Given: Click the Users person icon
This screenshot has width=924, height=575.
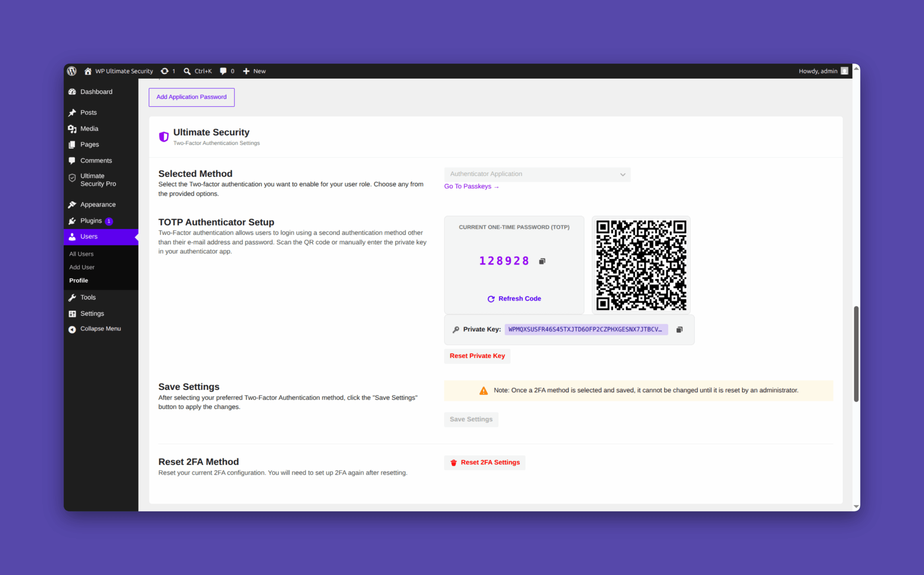Looking at the screenshot, I should coord(72,237).
